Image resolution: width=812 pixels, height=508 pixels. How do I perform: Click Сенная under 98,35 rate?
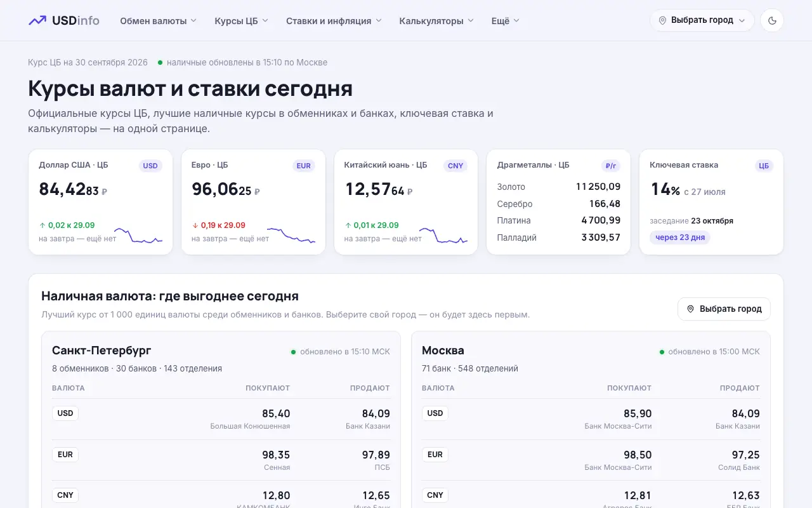[x=277, y=467]
